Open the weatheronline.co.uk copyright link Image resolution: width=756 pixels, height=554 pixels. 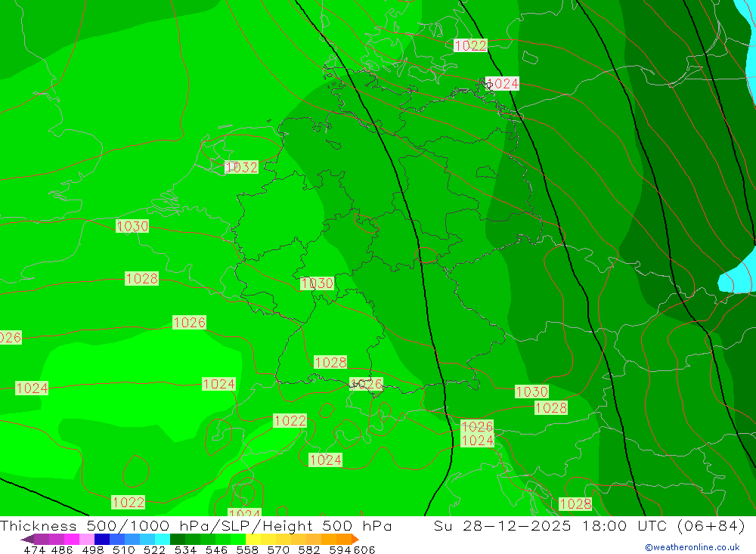[x=692, y=547]
